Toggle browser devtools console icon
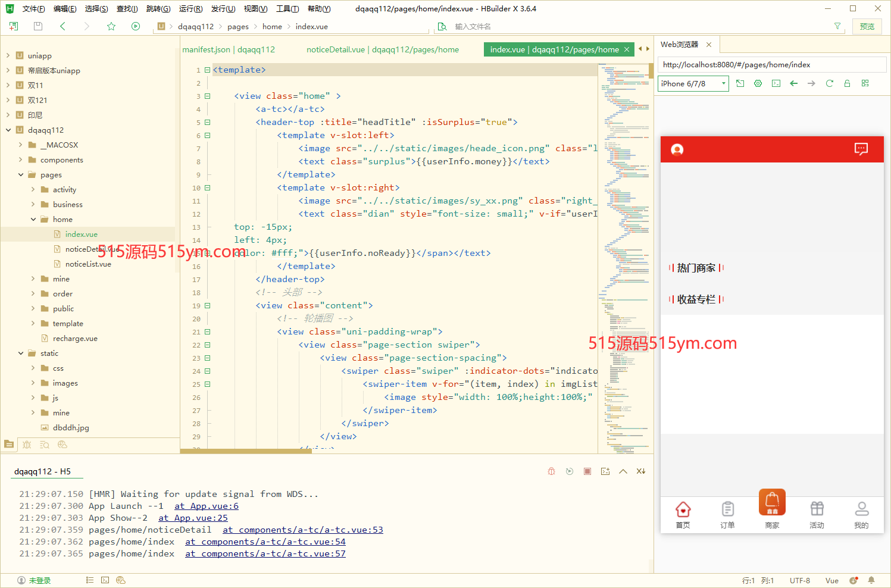891x588 pixels. [x=776, y=83]
